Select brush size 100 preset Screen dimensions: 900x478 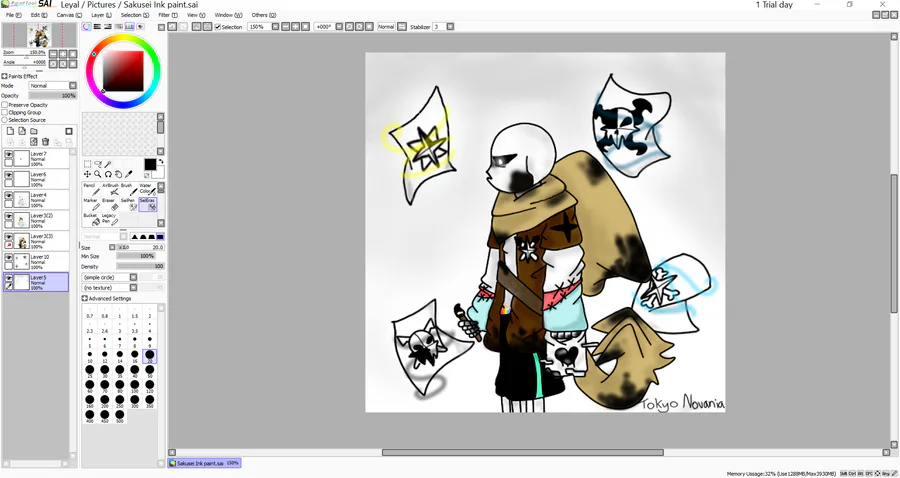click(x=134, y=387)
